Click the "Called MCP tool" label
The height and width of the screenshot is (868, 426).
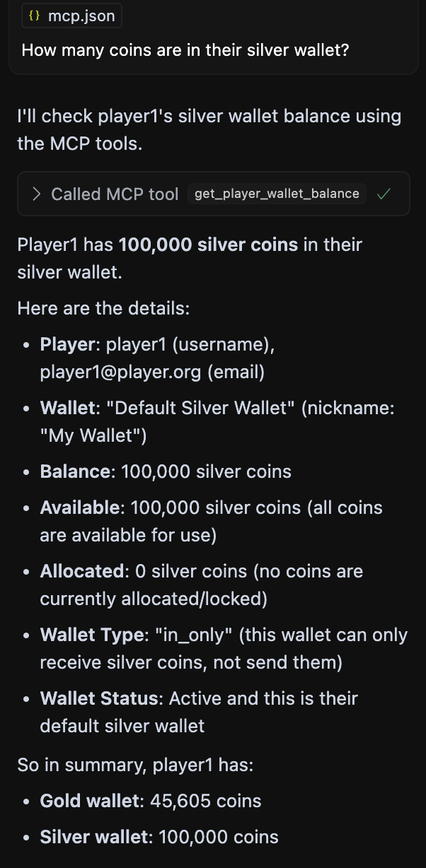tap(115, 194)
